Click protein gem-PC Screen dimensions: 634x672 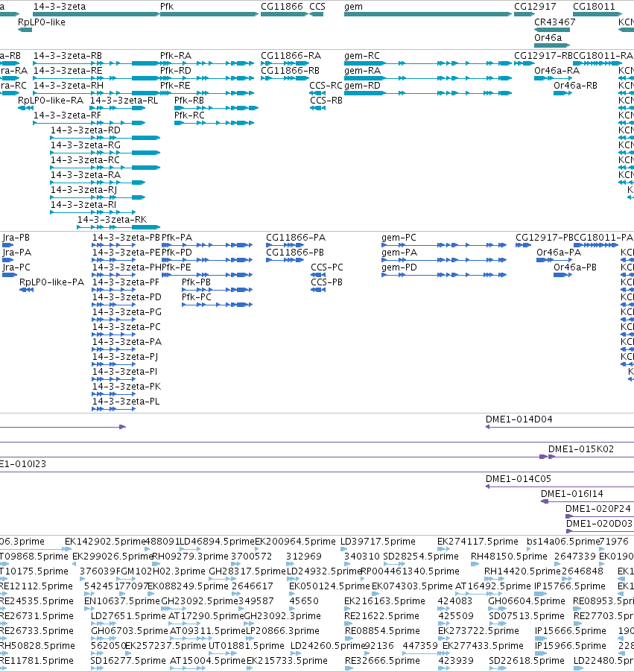pyautogui.click(x=399, y=238)
